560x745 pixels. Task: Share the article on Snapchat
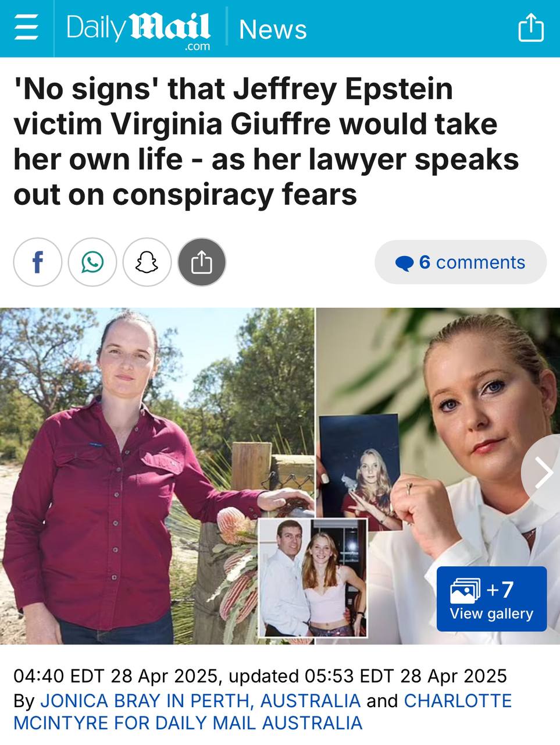point(147,262)
